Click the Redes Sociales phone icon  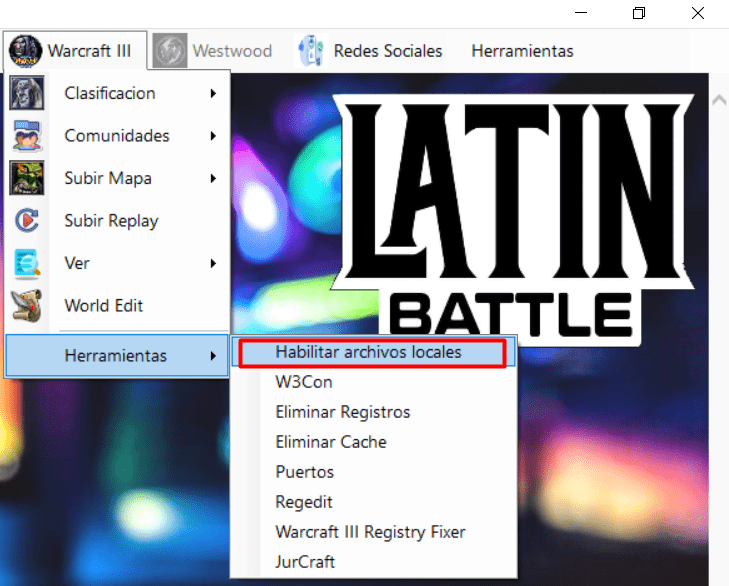[311, 50]
